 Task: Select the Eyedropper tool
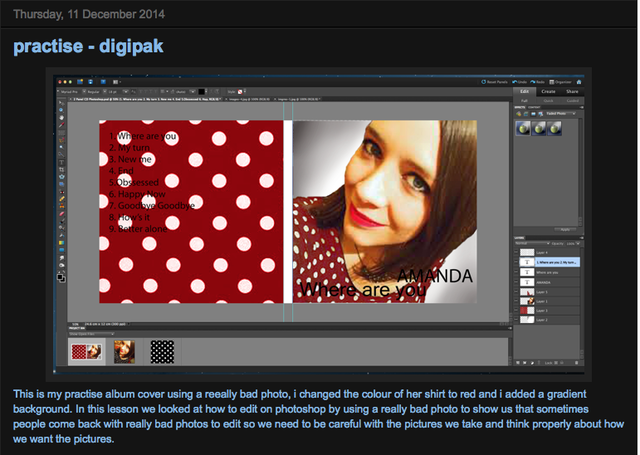pos(60,125)
